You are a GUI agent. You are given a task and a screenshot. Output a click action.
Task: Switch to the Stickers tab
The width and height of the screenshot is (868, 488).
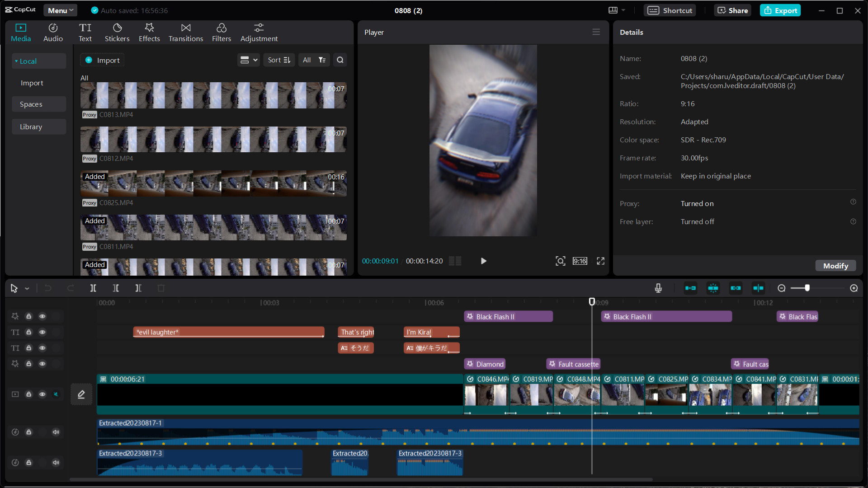117,33
